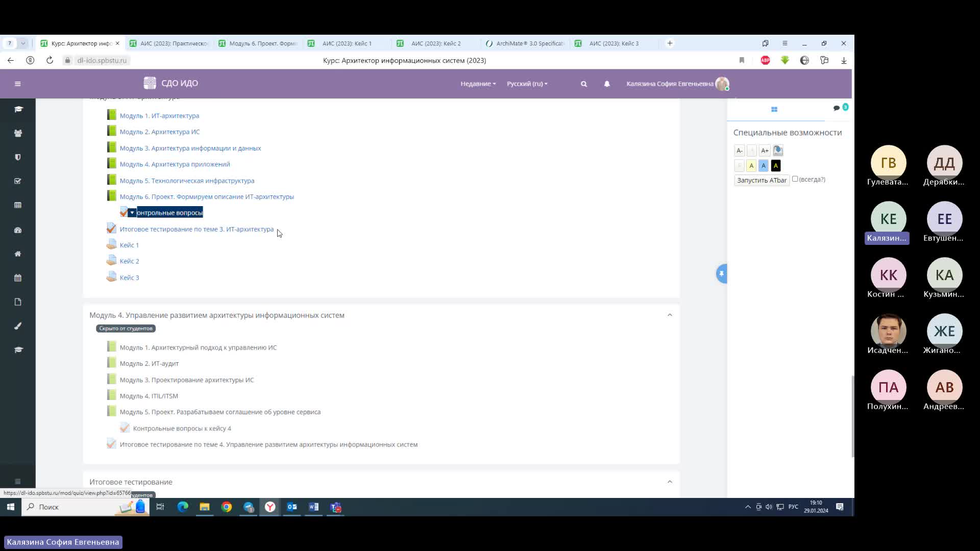Open the messages chat bubble icon
Image resolution: width=980 pixels, height=551 pixels.
coord(837,108)
